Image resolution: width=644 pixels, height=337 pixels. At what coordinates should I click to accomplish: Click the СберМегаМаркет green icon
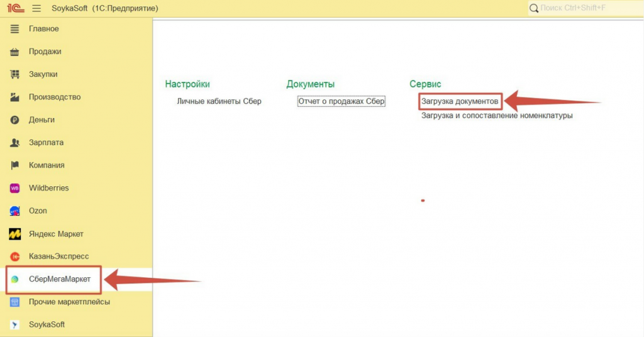click(15, 280)
